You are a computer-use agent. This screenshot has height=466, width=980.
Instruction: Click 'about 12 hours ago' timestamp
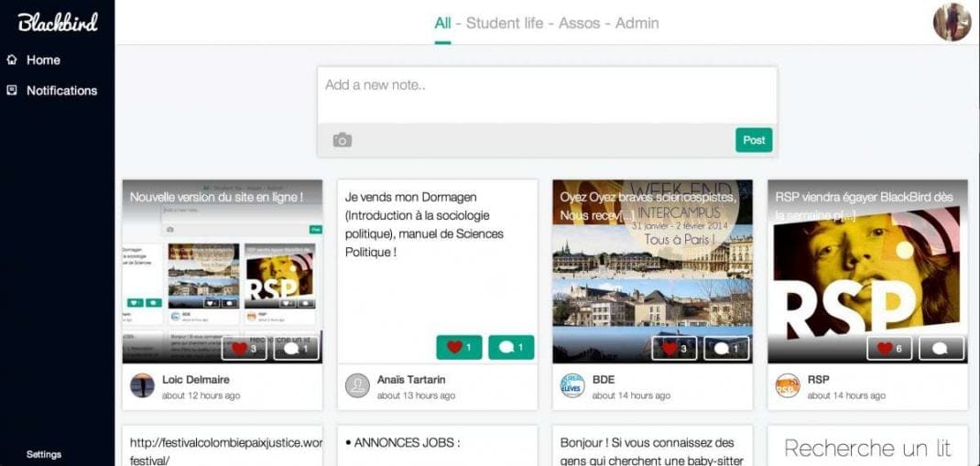coord(201,396)
